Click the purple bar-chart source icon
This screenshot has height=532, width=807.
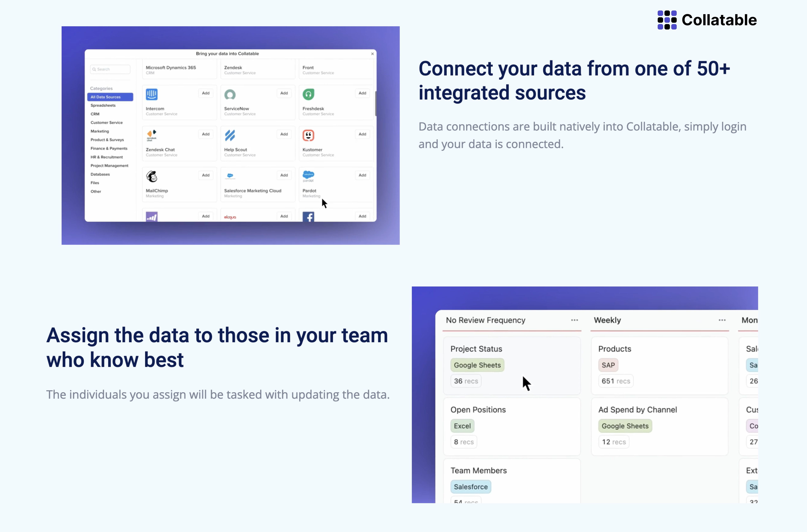152,217
